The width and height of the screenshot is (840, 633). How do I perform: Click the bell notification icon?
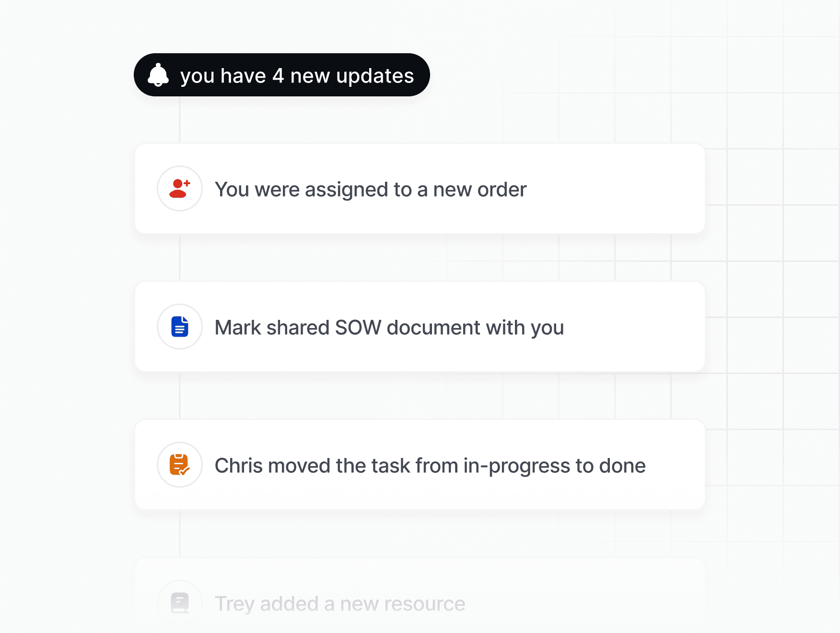coord(158,75)
